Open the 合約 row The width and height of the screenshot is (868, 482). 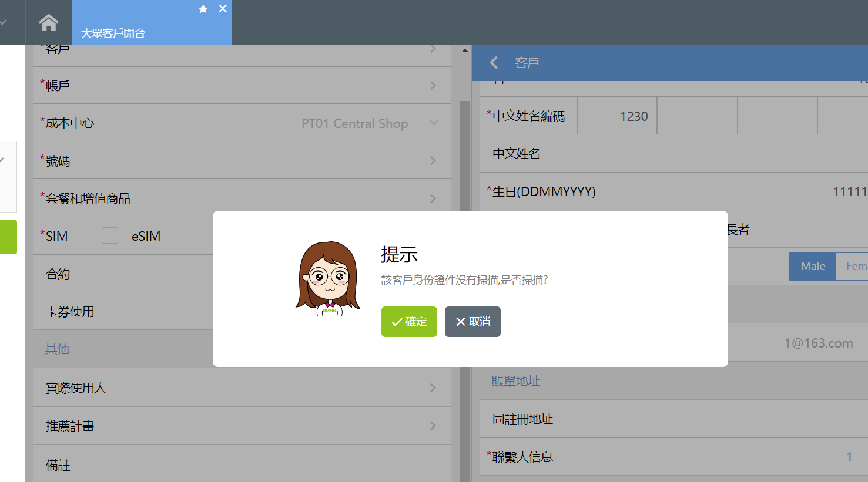click(123, 274)
